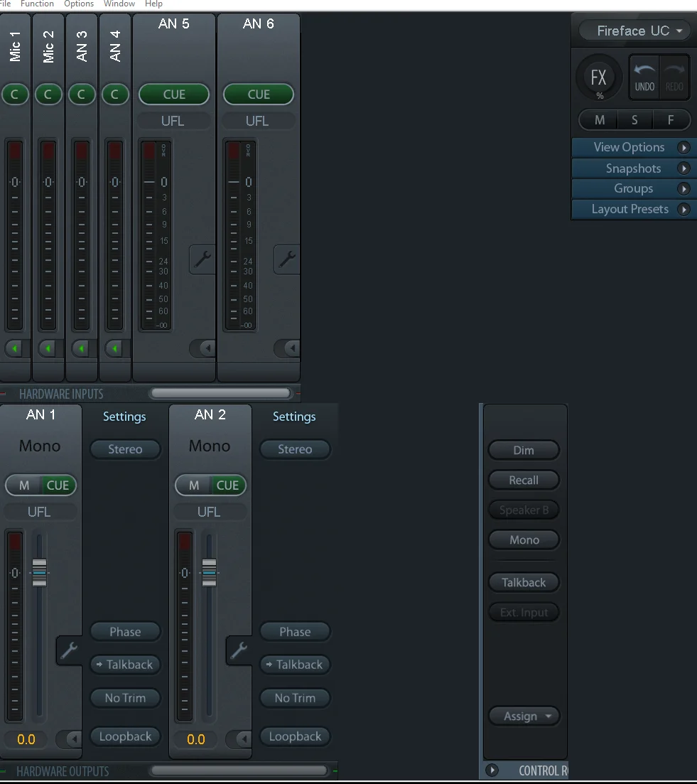Toggle CUE on input AN 5
Viewport: 697px width, 784px height.
pos(174,95)
